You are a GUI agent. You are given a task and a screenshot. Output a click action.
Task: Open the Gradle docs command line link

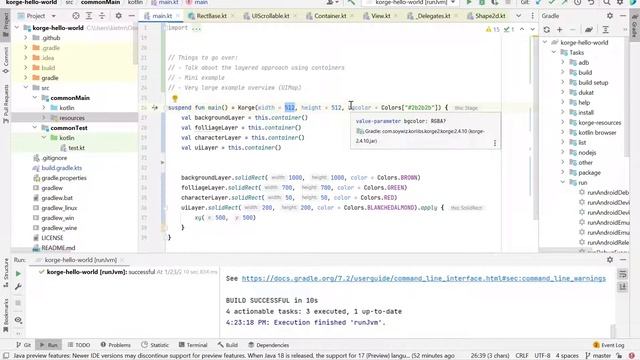point(424,278)
